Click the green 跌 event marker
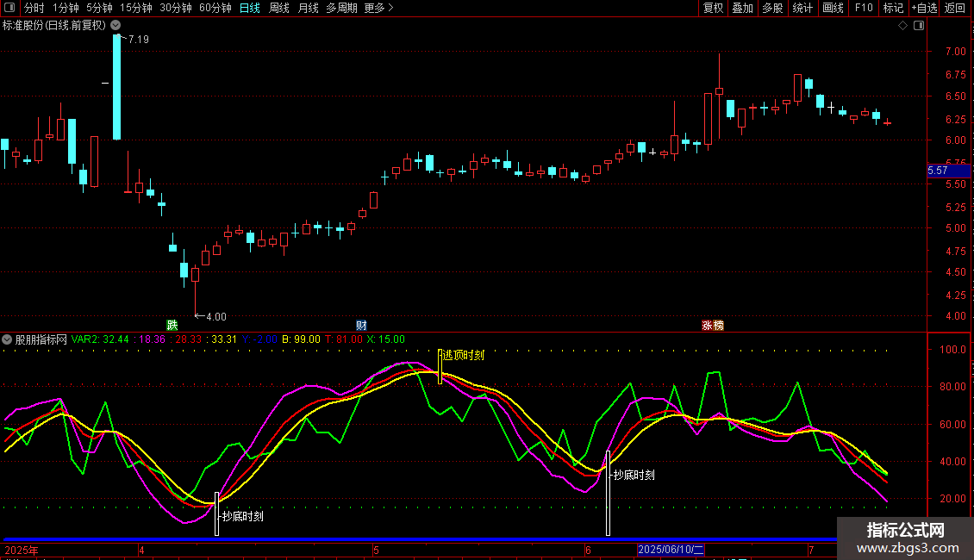 pyautogui.click(x=172, y=326)
